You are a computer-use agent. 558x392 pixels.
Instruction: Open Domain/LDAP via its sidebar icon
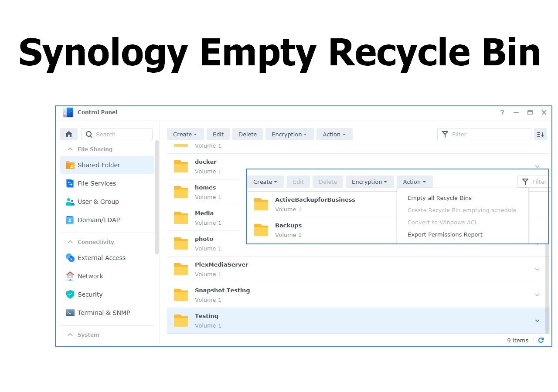[x=70, y=220]
